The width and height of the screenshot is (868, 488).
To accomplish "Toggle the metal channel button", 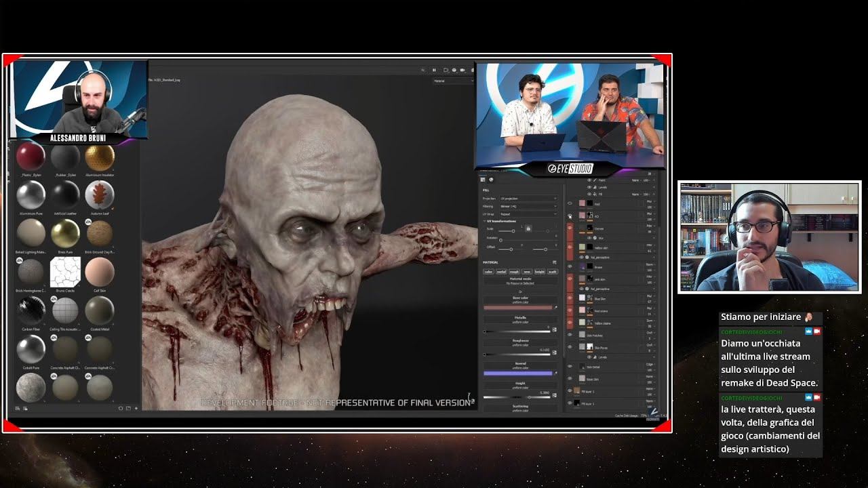I will point(501,272).
